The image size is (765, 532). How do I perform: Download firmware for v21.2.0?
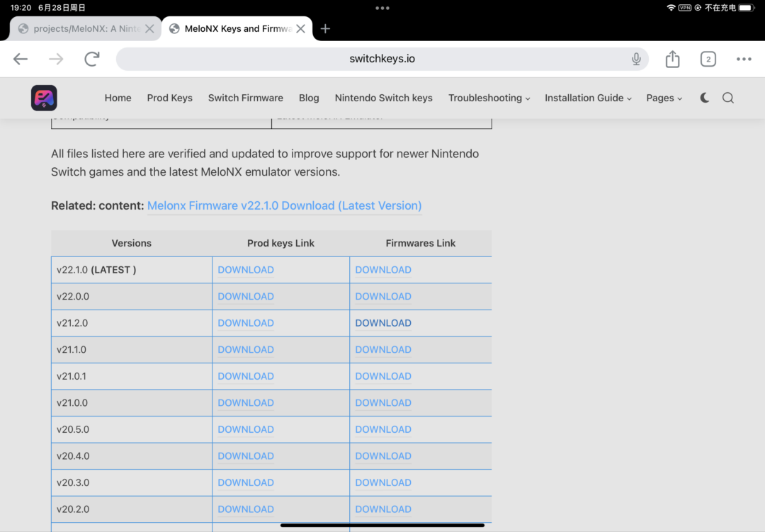click(x=383, y=323)
